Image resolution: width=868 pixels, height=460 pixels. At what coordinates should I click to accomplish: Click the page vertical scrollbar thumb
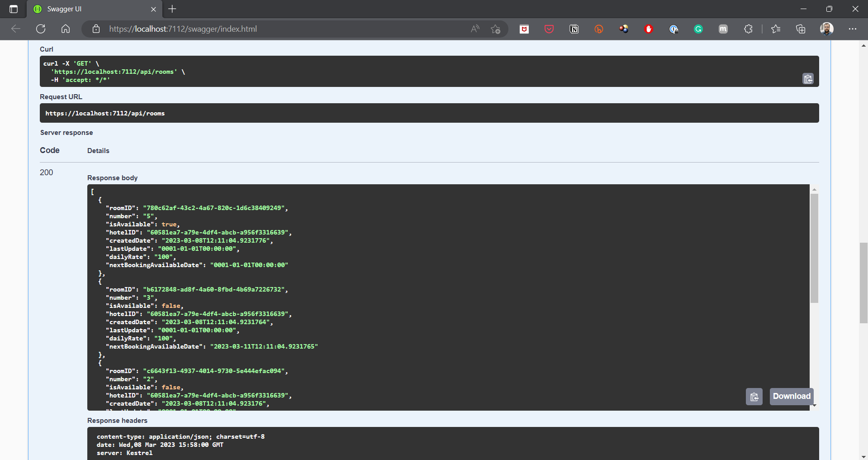(x=863, y=283)
